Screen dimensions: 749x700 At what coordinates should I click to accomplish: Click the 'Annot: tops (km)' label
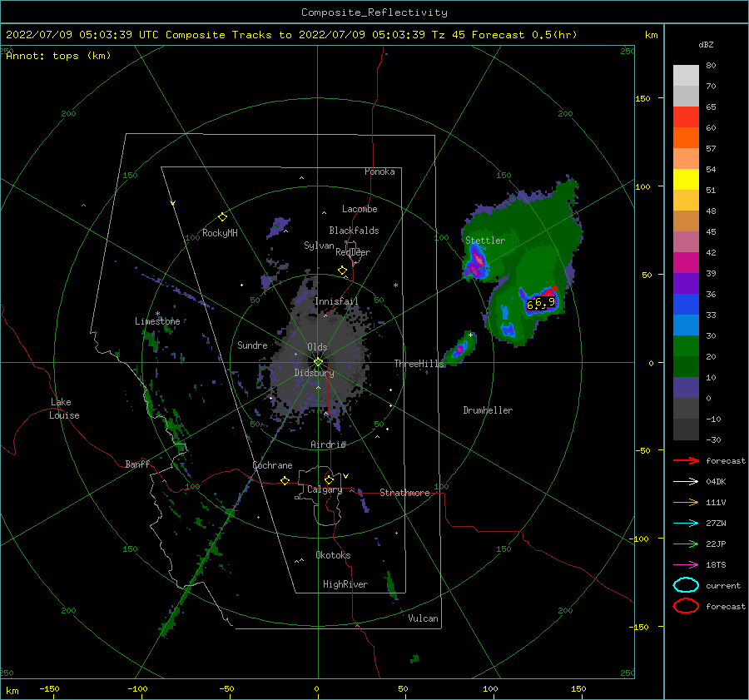[x=58, y=56]
